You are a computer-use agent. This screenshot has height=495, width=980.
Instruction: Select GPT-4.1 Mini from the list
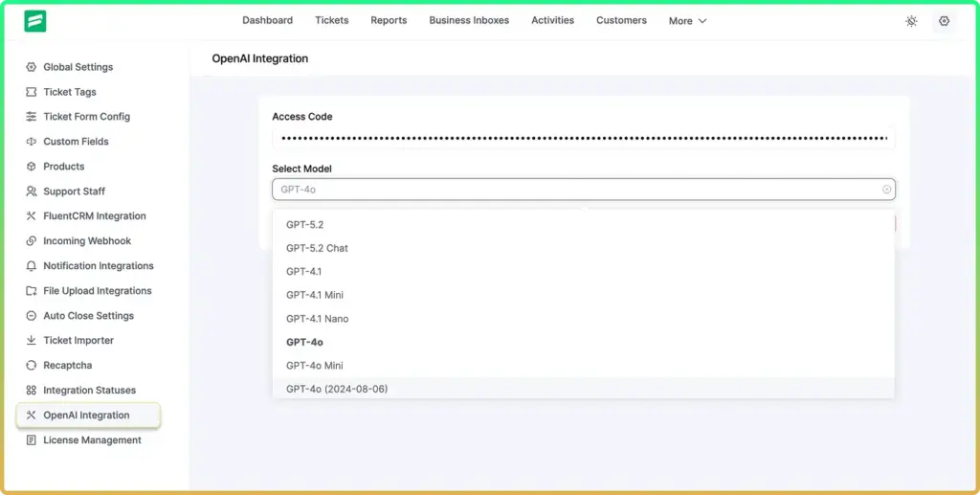584,295
